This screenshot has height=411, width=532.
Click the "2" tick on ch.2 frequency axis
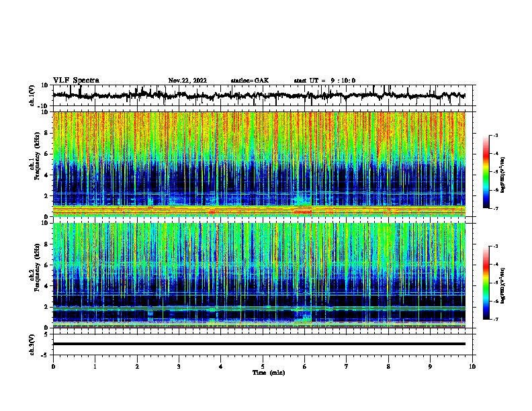pyautogui.click(x=46, y=307)
